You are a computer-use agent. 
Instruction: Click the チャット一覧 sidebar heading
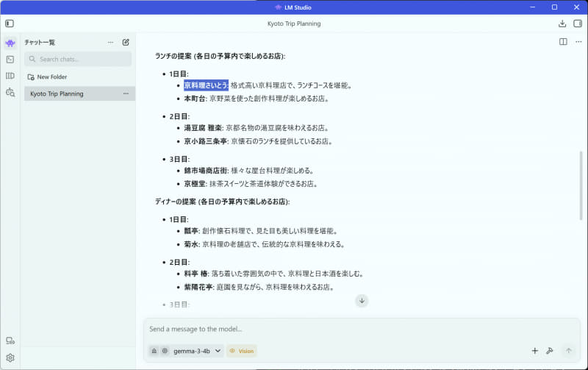40,43
